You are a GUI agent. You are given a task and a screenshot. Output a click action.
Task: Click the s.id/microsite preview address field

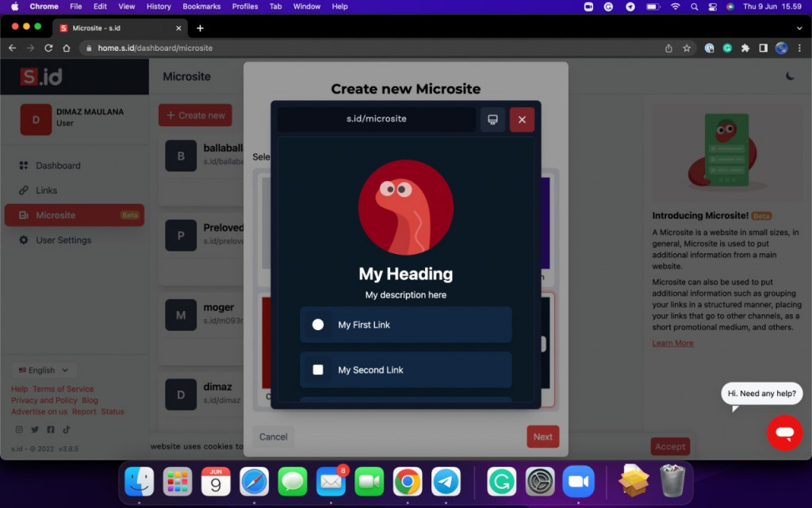point(377,119)
